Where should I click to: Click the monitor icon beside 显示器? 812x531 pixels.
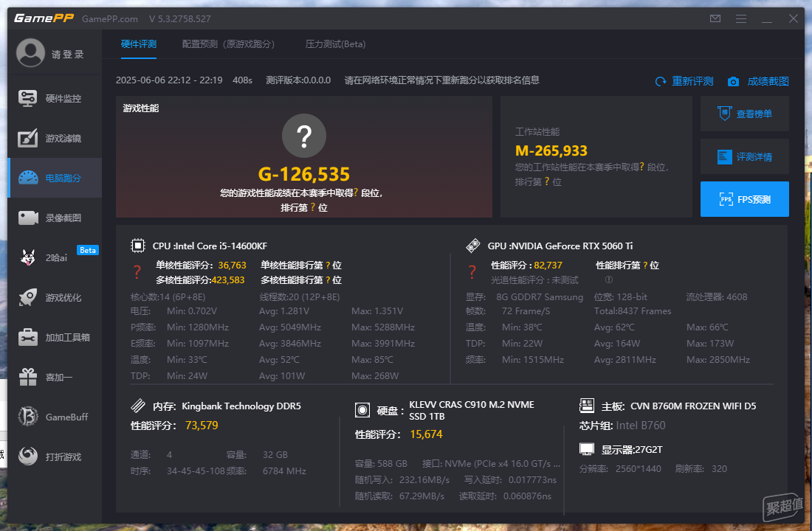[587, 448]
